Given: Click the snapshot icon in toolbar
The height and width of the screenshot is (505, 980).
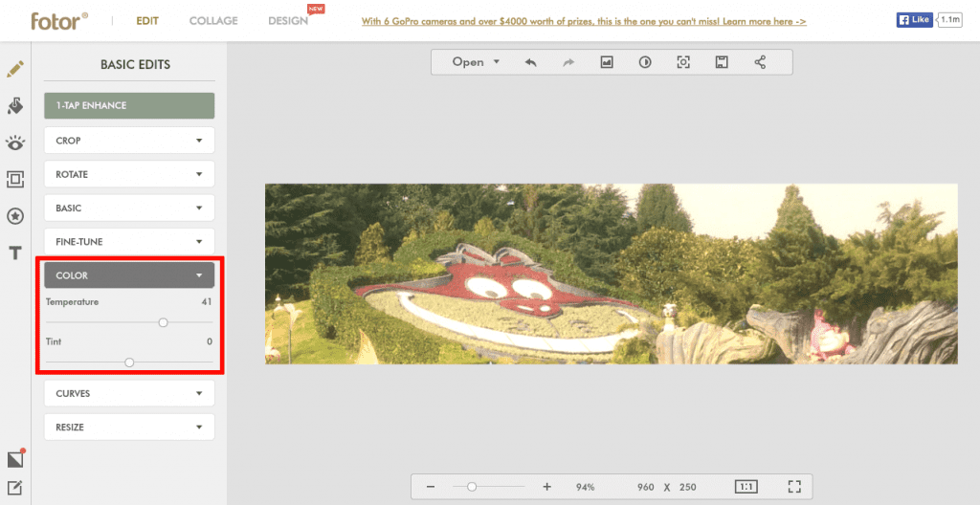Looking at the screenshot, I should pos(683,62).
